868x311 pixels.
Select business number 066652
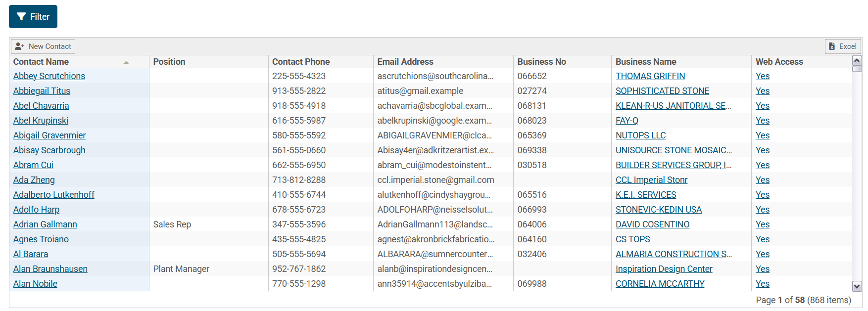(x=532, y=76)
